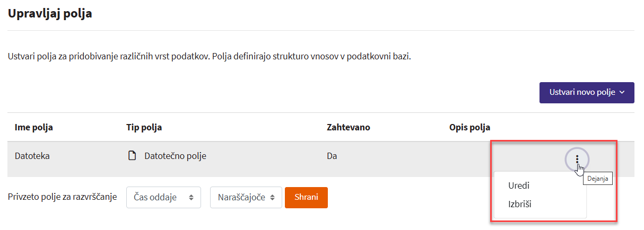Open the Naraščajoče sort order dropdown
This screenshot has height=230, width=644.
click(246, 198)
